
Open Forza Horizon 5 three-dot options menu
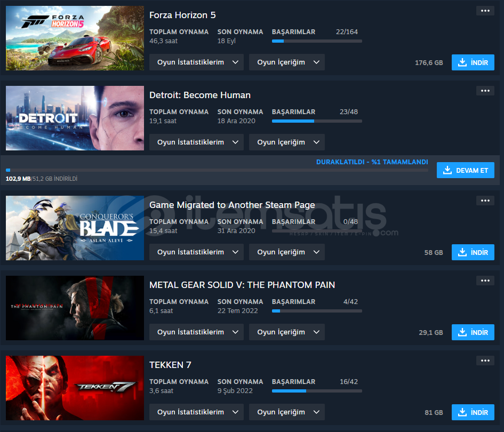click(485, 11)
